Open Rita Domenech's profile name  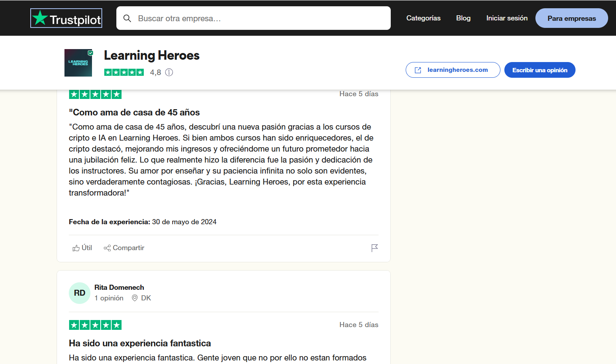point(119,287)
